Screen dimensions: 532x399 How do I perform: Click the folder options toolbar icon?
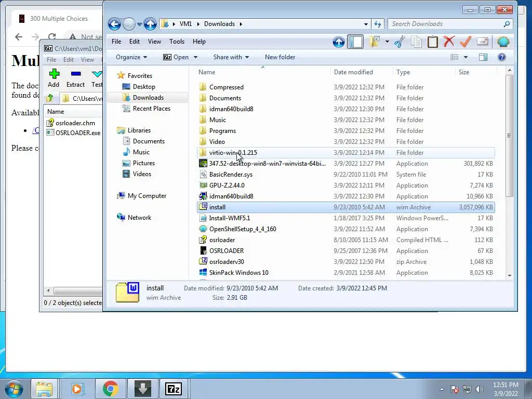[x=375, y=42]
